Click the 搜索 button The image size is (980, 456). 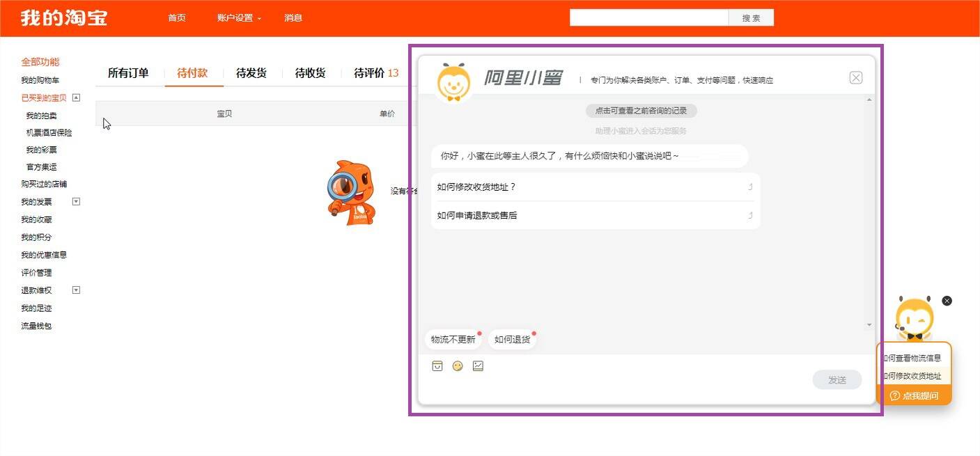751,18
